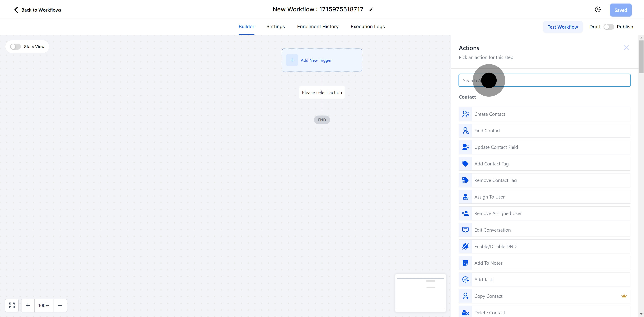Go back to Workflows
This screenshot has width=644, height=317.
38,10
